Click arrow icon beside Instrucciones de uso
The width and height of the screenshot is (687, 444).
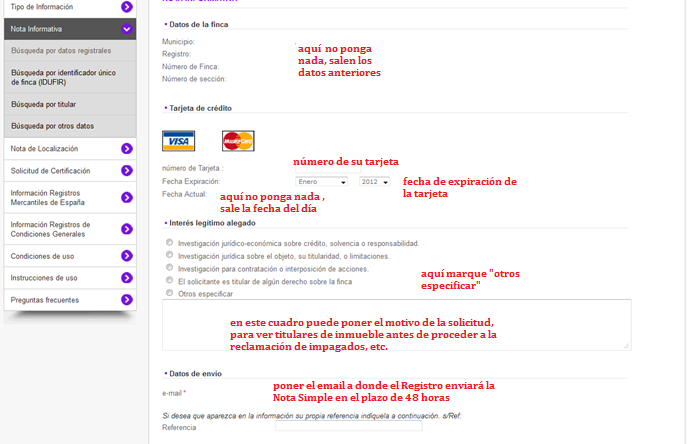(x=127, y=278)
